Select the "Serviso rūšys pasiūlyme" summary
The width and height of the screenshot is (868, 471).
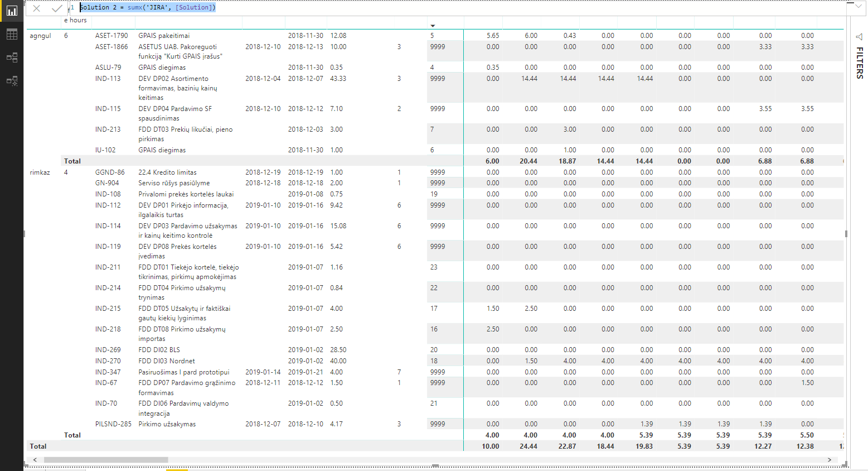pos(174,183)
